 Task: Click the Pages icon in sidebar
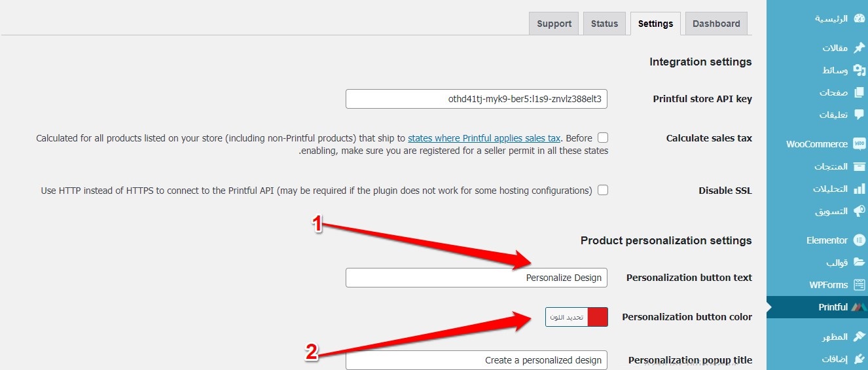pyautogui.click(x=859, y=92)
